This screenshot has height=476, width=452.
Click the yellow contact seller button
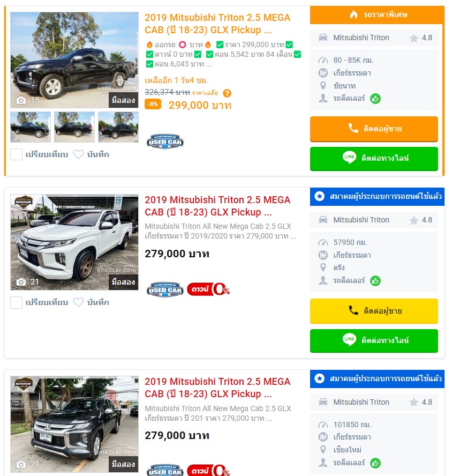pyautogui.click(x=374, y=311)
